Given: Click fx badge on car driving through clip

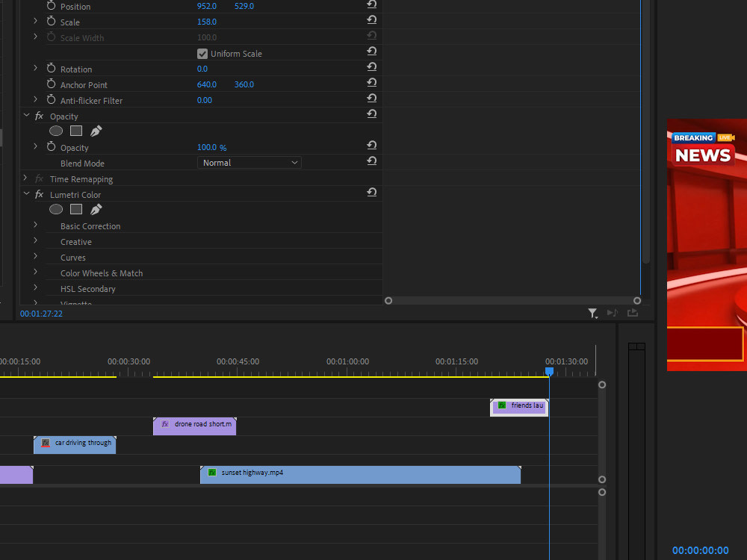Looking at the screenshot, I should 46,442.
